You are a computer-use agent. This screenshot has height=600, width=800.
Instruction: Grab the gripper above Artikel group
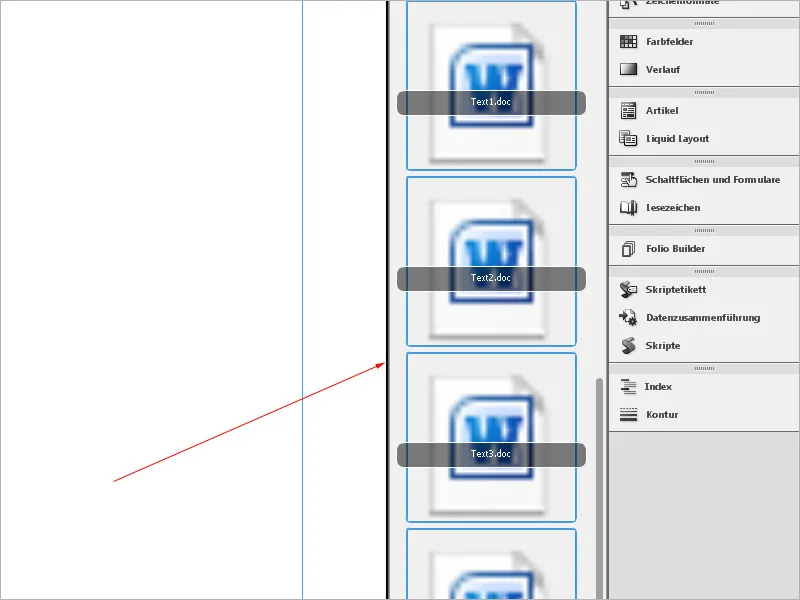pos(704,92)
